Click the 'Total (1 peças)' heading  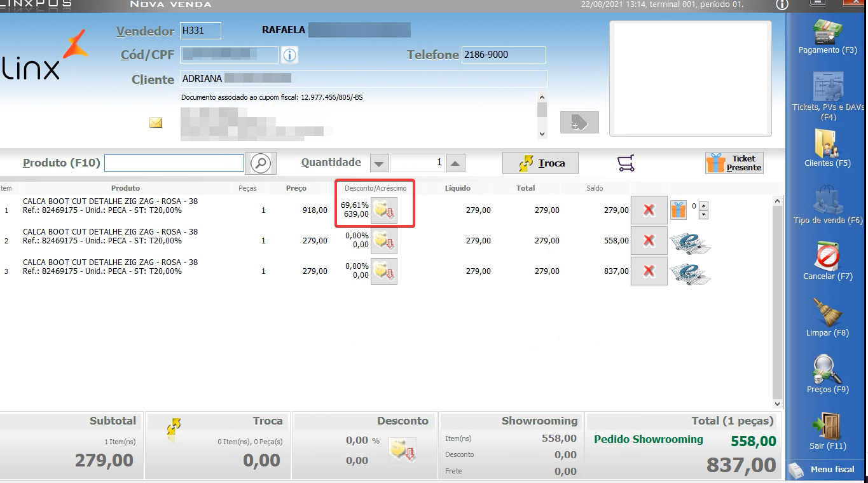click(733, 421)
